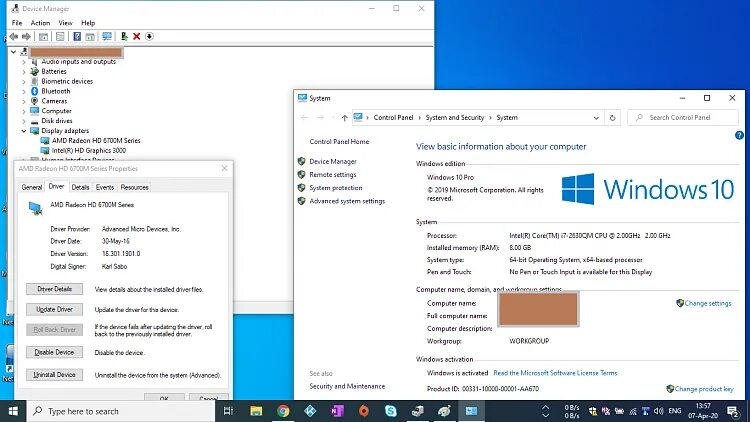Click the Cameras webcam icon in device tree
750x422 pixels.
[x=34, y=101]
